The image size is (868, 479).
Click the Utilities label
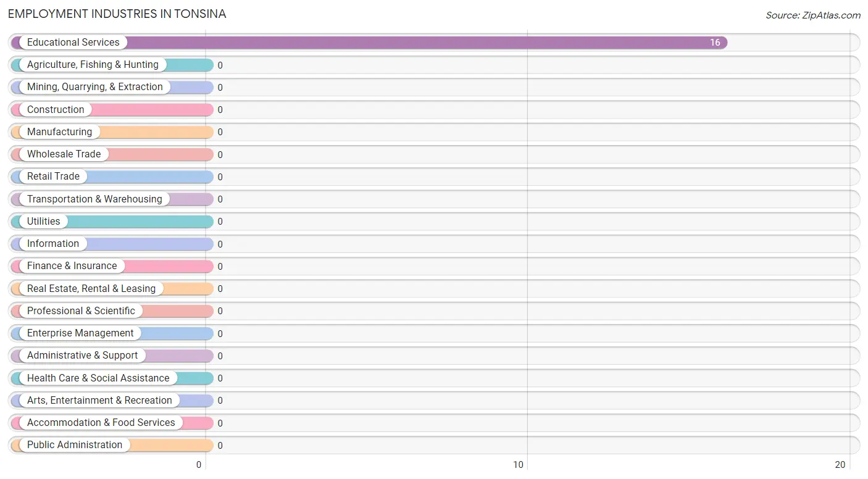(44, 222)
